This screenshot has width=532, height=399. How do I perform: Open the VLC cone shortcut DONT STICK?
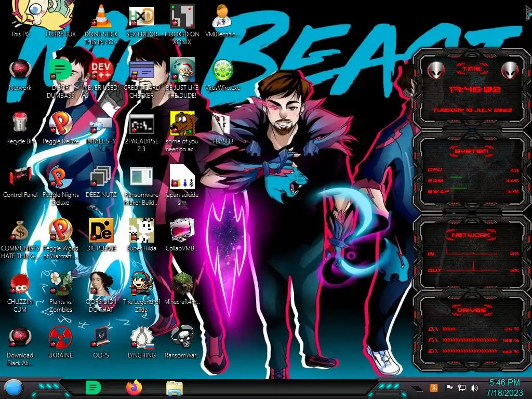tap(101, 24)
